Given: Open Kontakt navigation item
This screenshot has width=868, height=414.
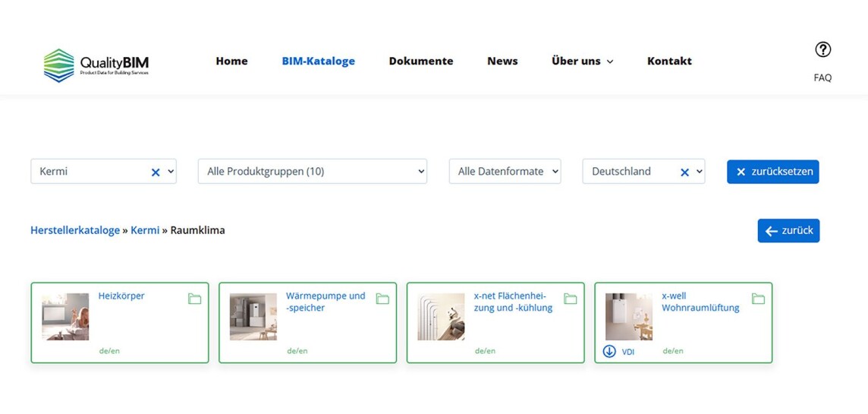Looking at the screenshot, I should click(669, 61).
